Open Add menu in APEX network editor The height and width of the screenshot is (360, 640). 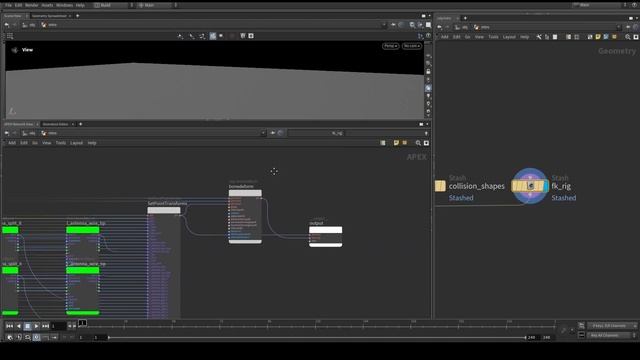12,143
